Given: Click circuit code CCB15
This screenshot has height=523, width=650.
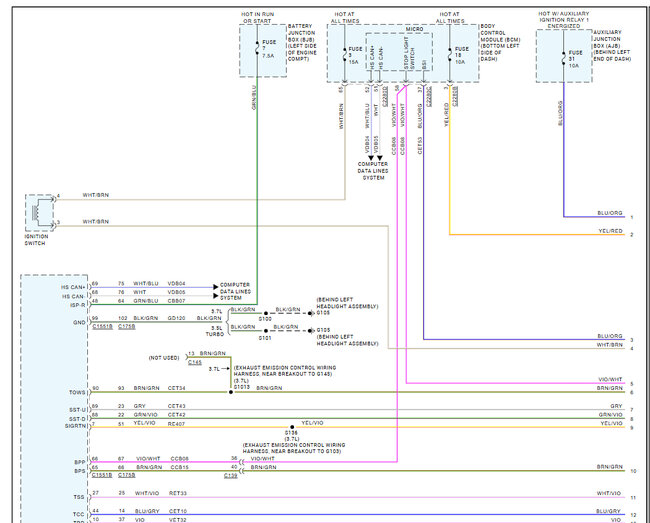Looking at the screenshot, I should click(x=179, y=467).
